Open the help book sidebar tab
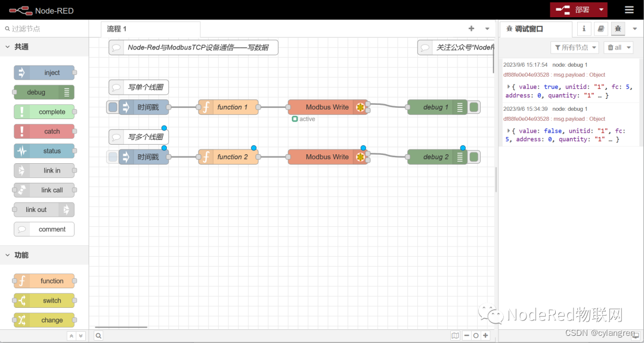The width and height of the screenshot is (644, 343). tap(600, 28)
